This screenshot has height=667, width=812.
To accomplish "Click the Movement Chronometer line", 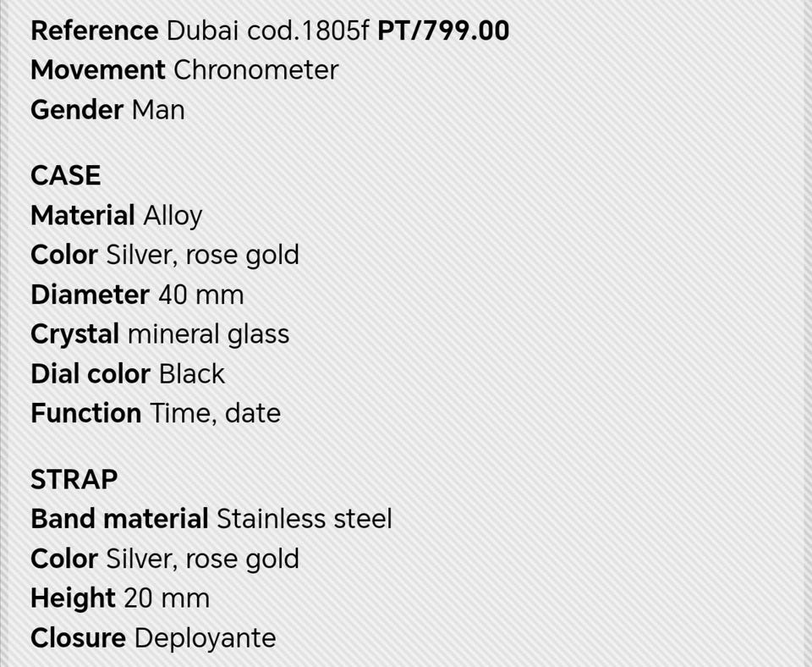I will click(184, 70).
